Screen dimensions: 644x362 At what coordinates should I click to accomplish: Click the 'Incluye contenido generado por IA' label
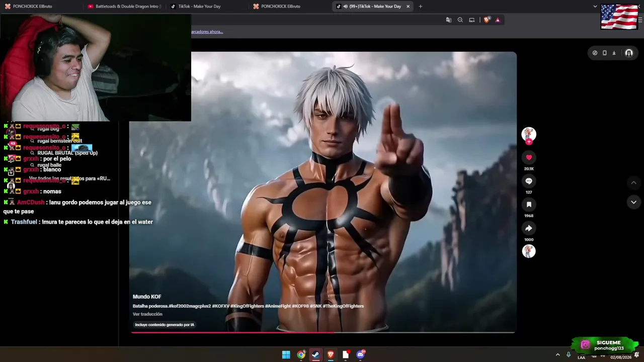(165, 325)
